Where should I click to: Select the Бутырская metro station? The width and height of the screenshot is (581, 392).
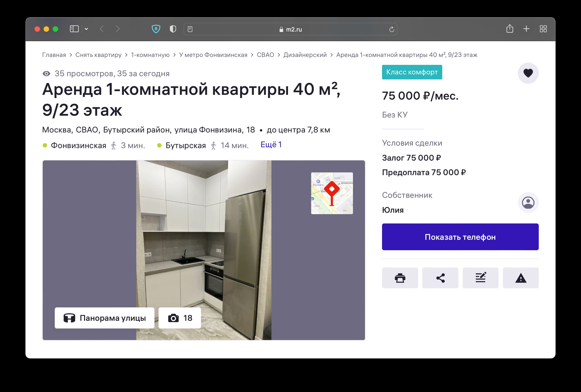pyautogui.click(x=186, y=145)
